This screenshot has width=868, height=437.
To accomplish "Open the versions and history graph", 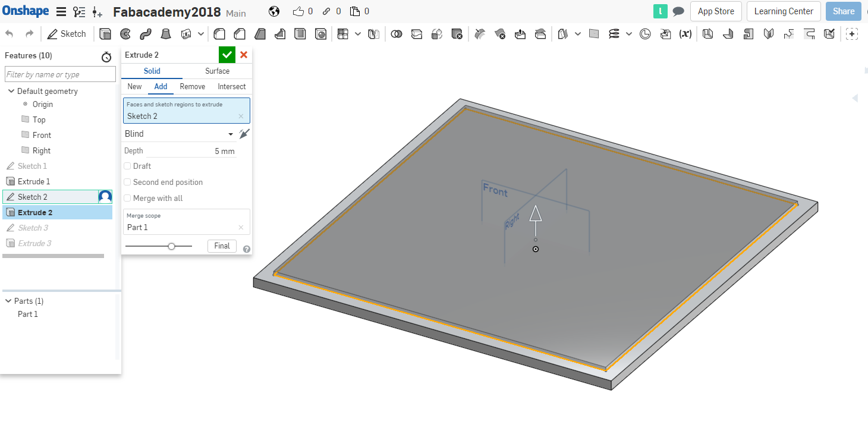I will 78,11.
